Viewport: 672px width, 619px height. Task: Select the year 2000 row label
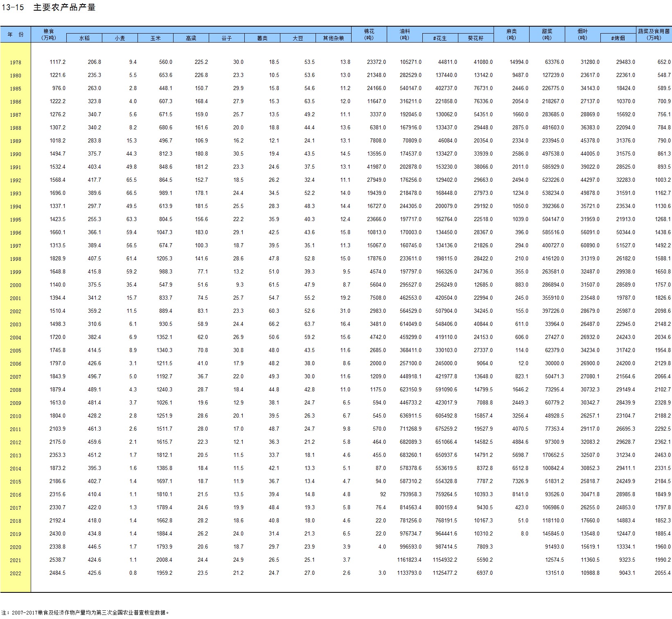[x=16, y=285]
